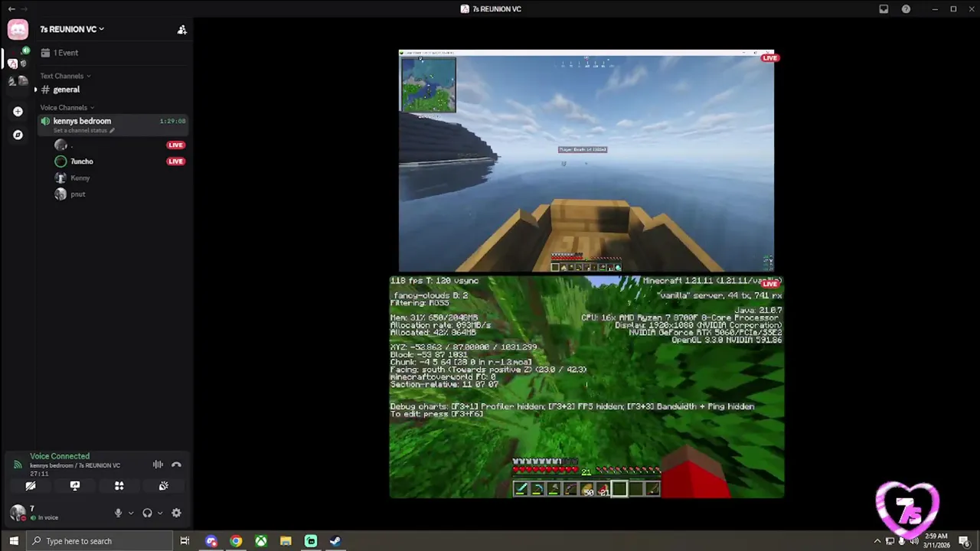980x551 pixels.
Task: Open the Discord direct messages home icon
Action: [x=18, y=30]
